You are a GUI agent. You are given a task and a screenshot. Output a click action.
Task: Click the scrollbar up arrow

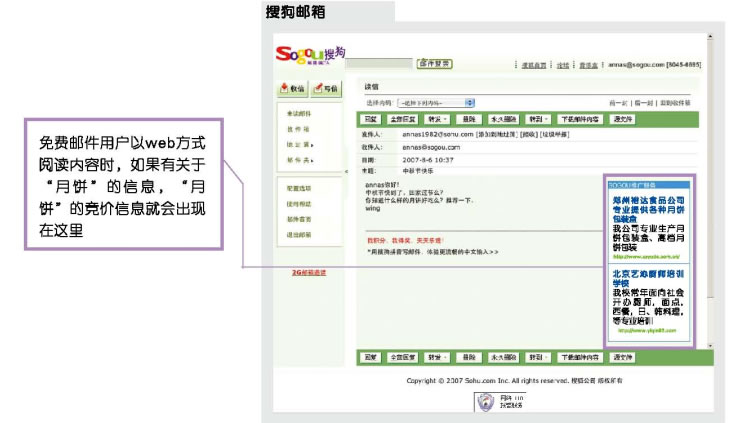710,36
